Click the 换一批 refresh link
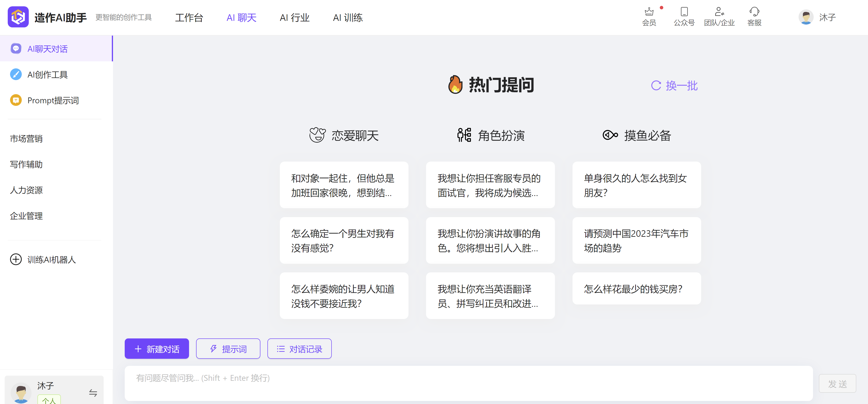Image resolution: width=868 pixels, height=404 pixels. [x=674, y=86]
